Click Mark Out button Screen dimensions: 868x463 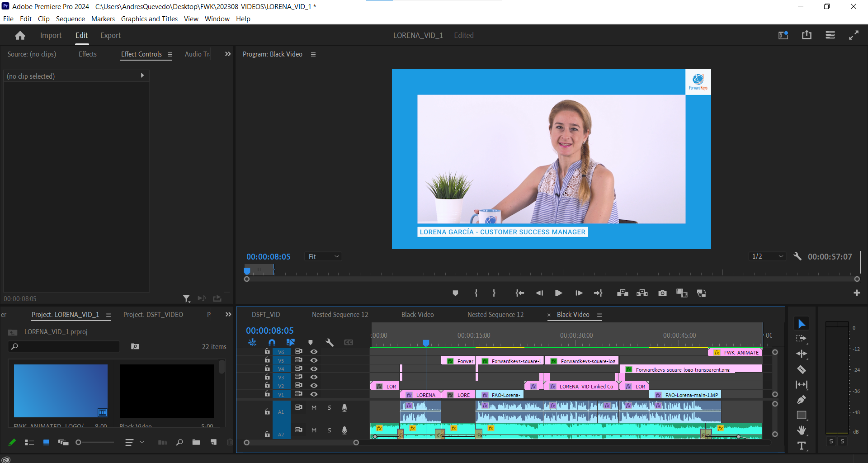[x=494, y=293]
